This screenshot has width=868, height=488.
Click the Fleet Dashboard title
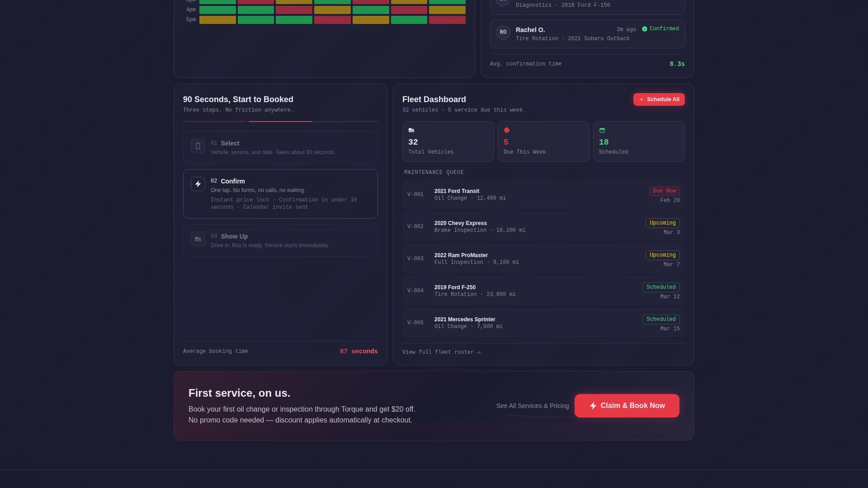(434, 99)
